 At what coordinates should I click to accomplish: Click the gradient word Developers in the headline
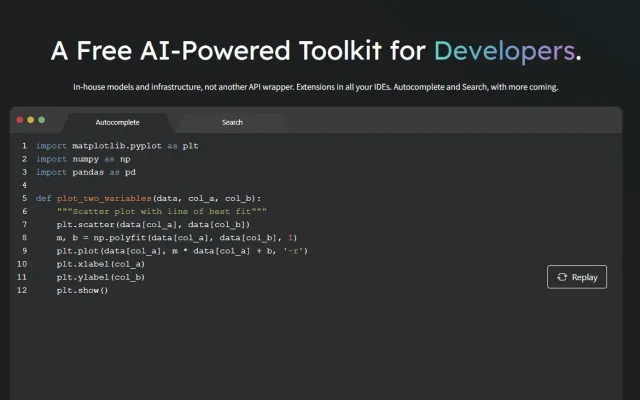(x=504, y=51)
